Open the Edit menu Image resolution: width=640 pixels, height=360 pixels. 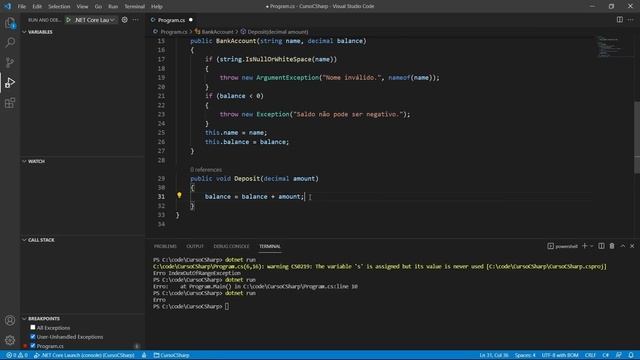37,6
